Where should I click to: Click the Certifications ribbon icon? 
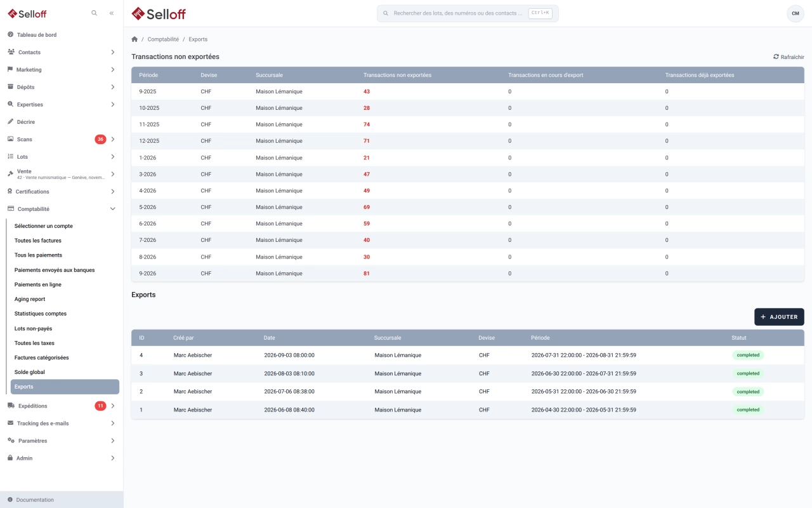tap(10, 191)
